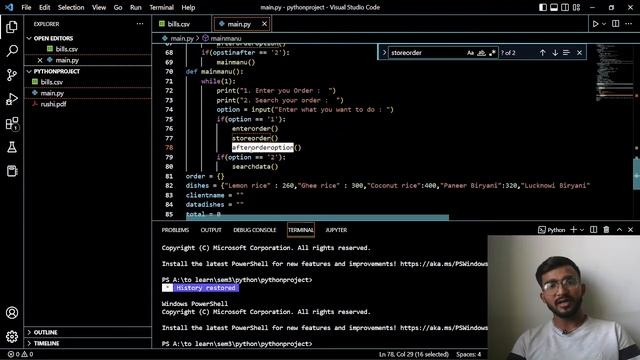
Task: Expand the Outline section
Action: point(88,332)
